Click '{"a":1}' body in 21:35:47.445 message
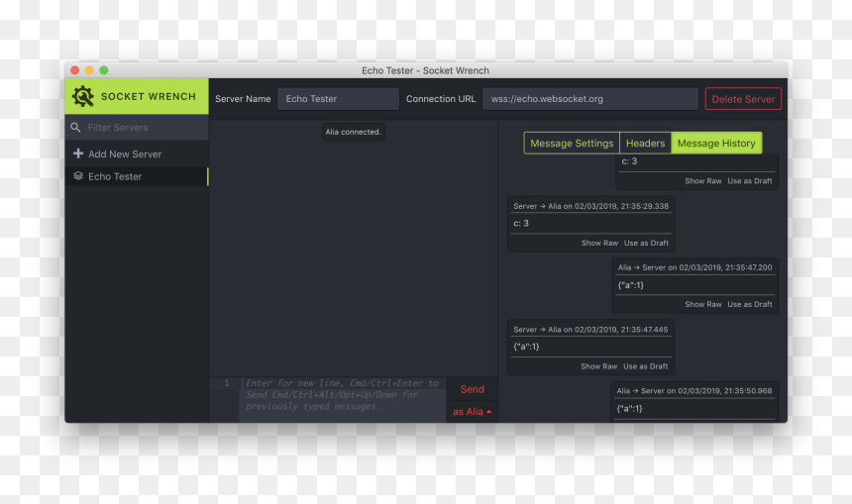Screen dimensions: 852x504 [526, 347]
